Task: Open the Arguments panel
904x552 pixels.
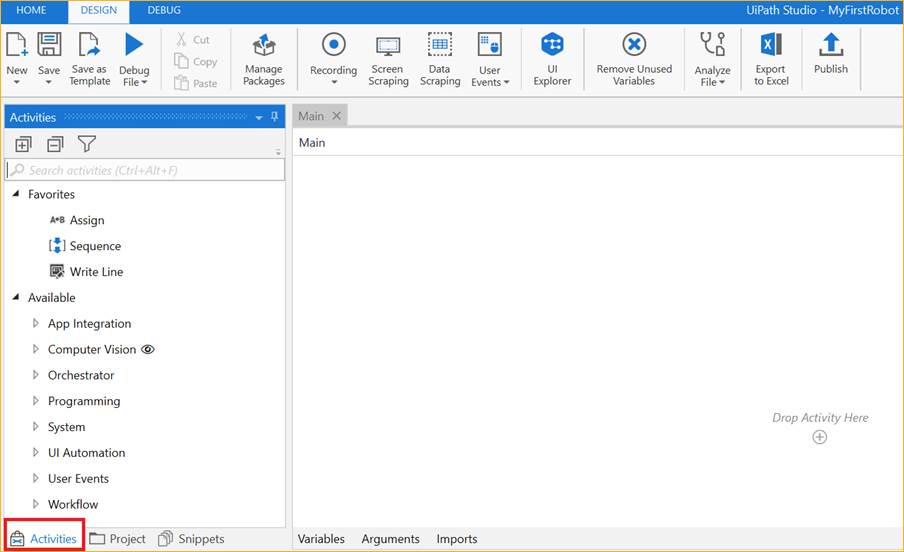Action: (390, 539)
